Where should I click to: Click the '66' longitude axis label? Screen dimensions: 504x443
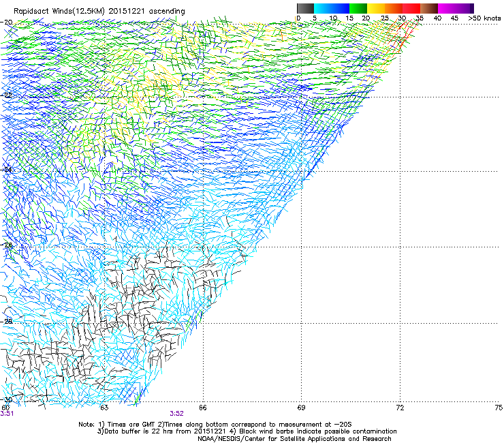click(x=202, y=408)
